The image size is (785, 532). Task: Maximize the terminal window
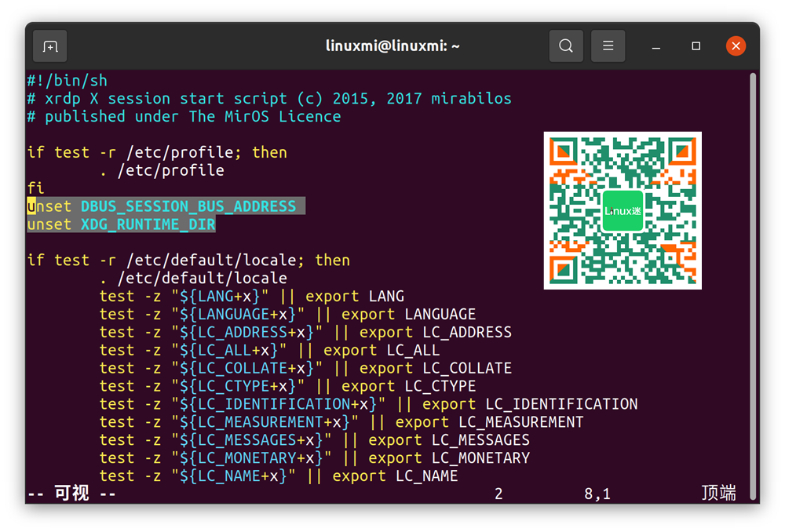click(x=696, y=46)
